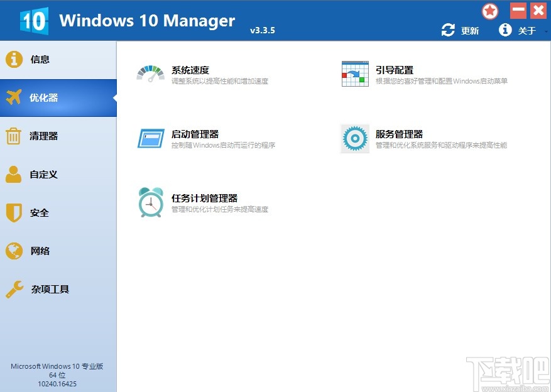Screen dimensions: 551x392
Task: Click the red star icon in titlebar
Action: pyautogui.click(x=489, y=11)
